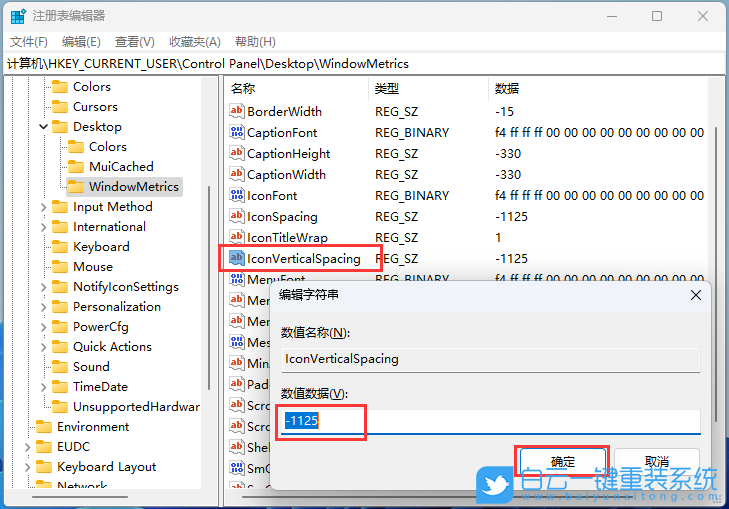The image size is (729, 509).
Task: Select the Colors folder under Control Panel
Action: point(92,87)
